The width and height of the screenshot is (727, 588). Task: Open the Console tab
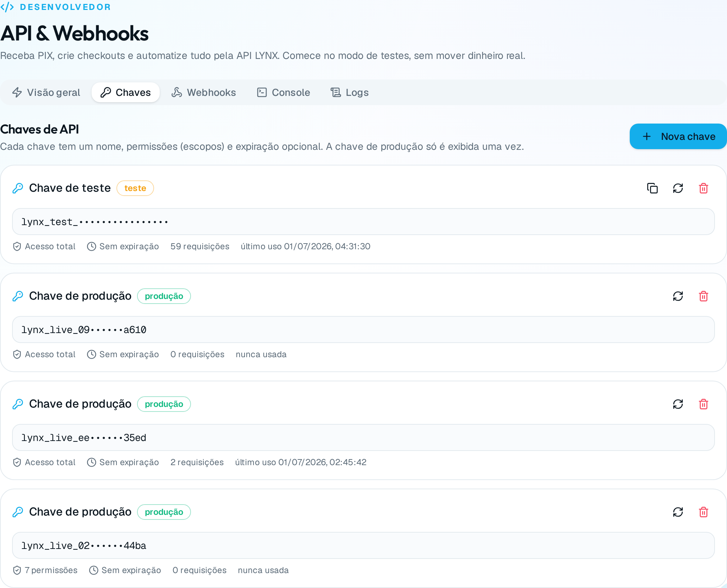[284, 92]
